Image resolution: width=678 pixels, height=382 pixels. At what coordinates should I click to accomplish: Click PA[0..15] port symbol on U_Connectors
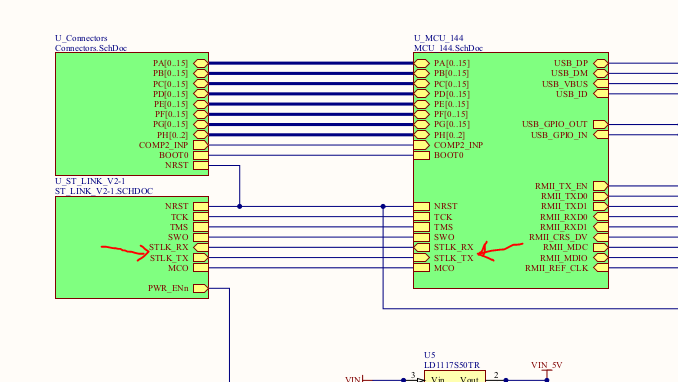[201, 63]
